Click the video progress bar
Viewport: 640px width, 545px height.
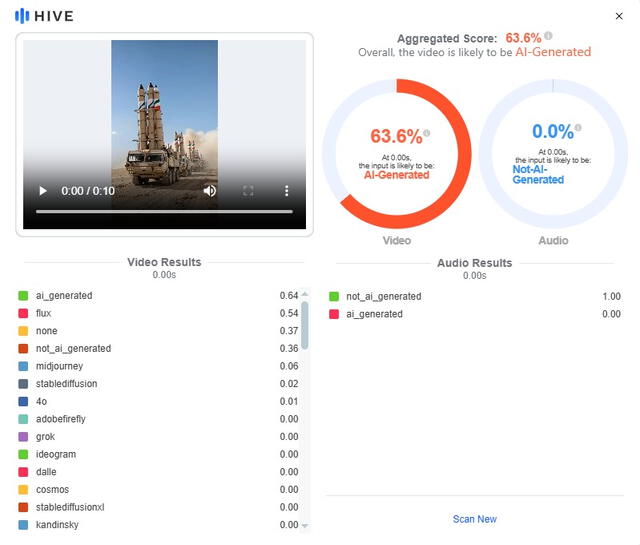click(x=164, y=211)
